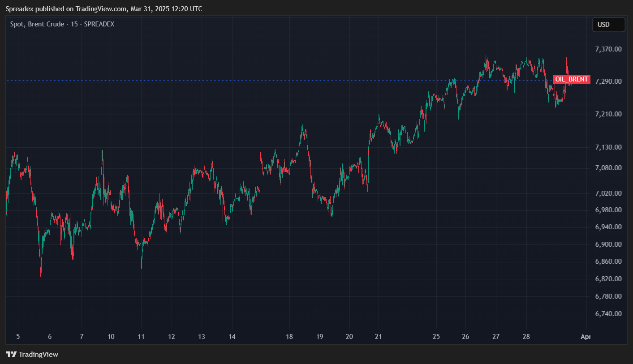Click the date label 21 on time axis
Image resolution: width=633 pixels, height=364 pixels.
point(378,337)
